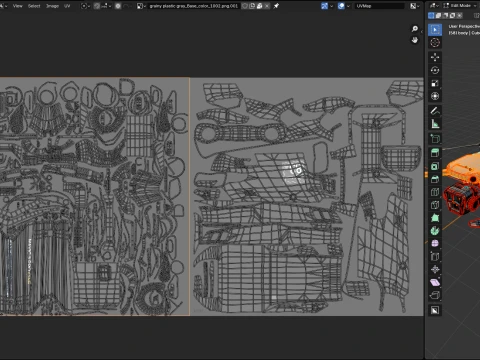
Task: Set selection mode to extend
Action: click(438, 15)
